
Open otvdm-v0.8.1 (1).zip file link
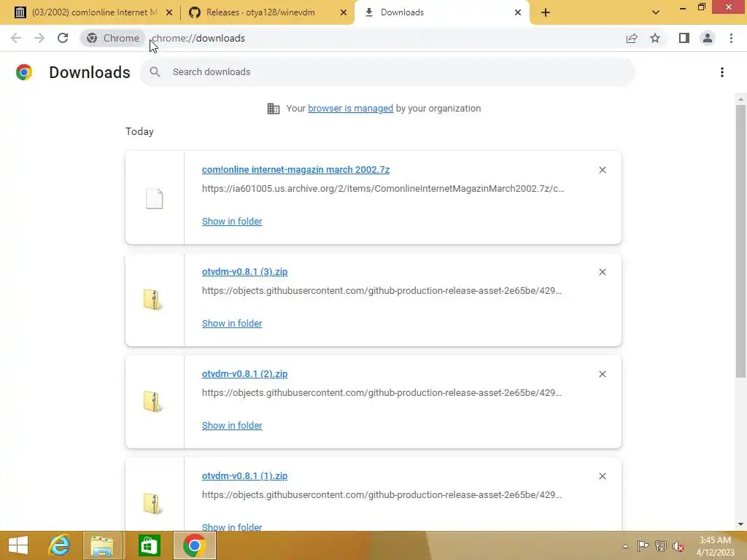click(x=244, y=475)
